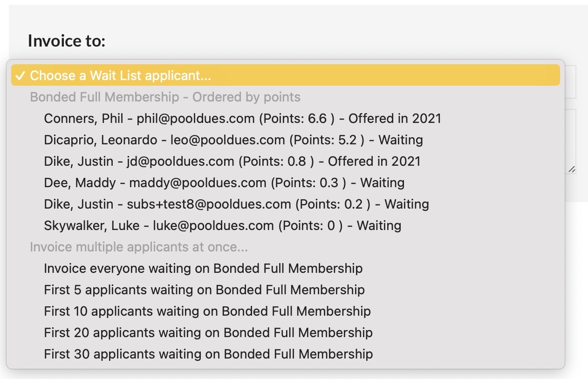The height and width of the screenshot is (379, 588).
Task: Select Skywalker, Luke from the list
Action: [222, 226]
